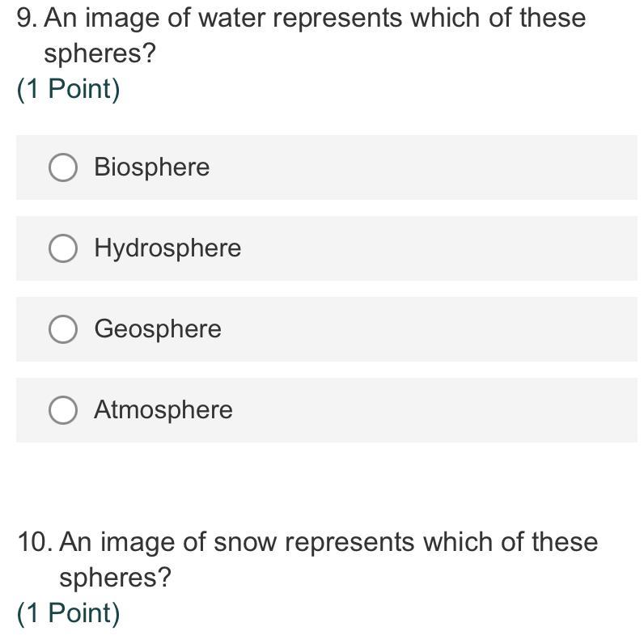Click "(1 Point)" under question 10

[68, 612]
